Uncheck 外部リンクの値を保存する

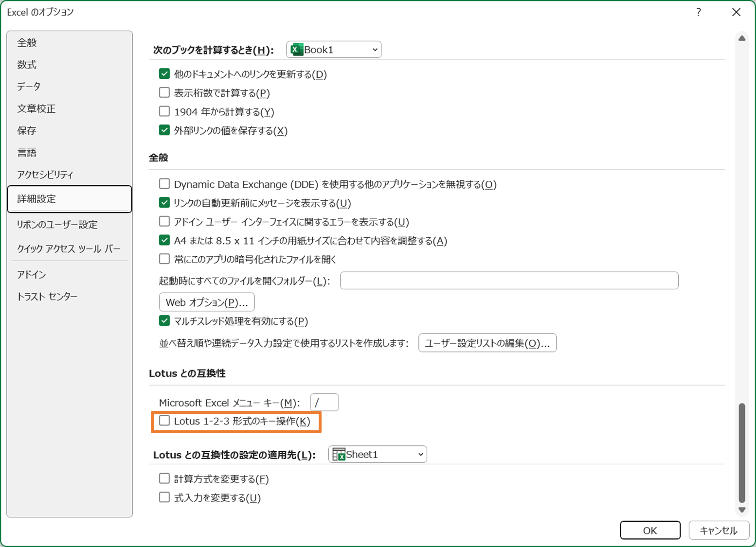click(x=164, y=130)
